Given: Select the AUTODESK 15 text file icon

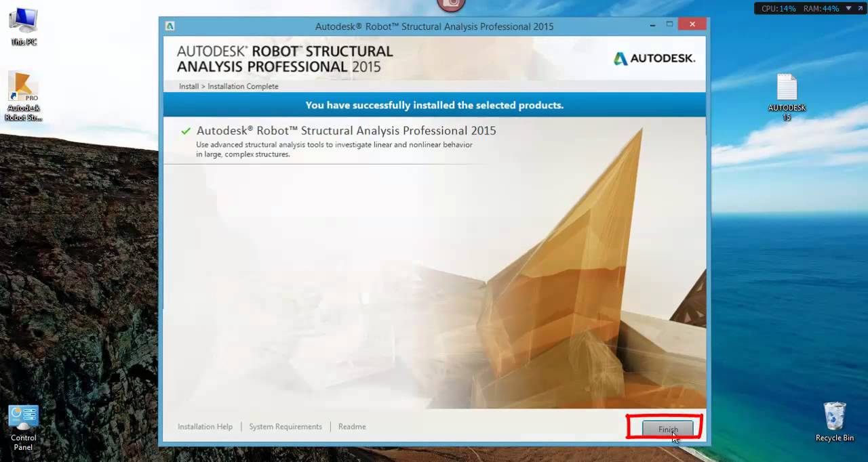Looking at the screenshot, I should tap(787, 98).
